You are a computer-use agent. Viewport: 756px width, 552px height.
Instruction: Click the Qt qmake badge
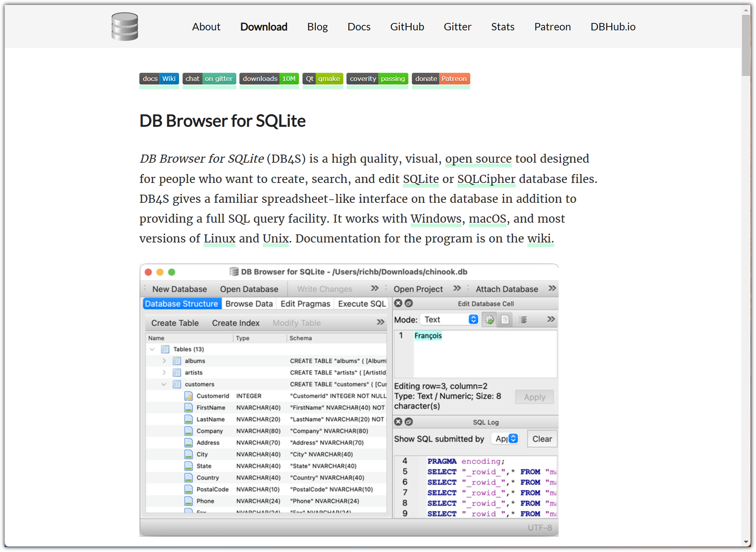tap(322, 79)
